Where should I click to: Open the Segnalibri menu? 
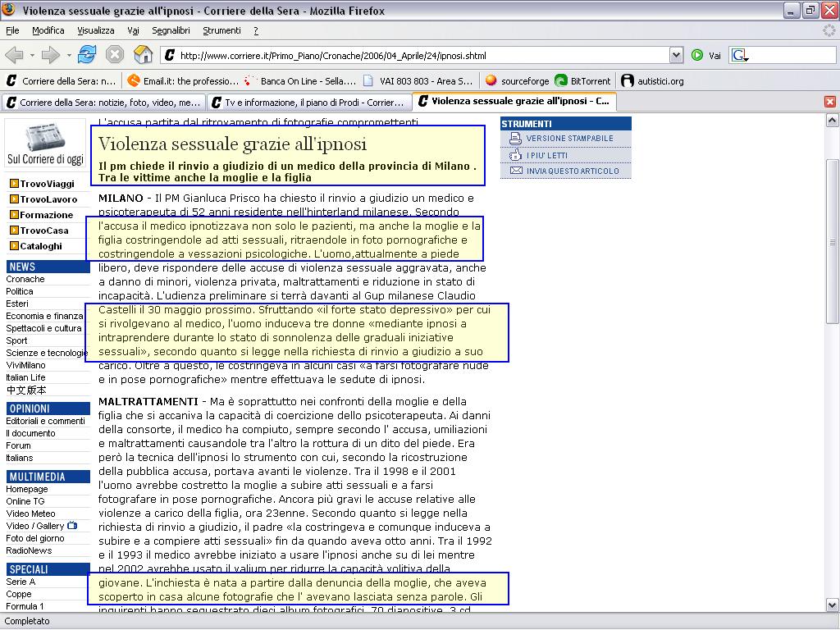pos(171,30)
